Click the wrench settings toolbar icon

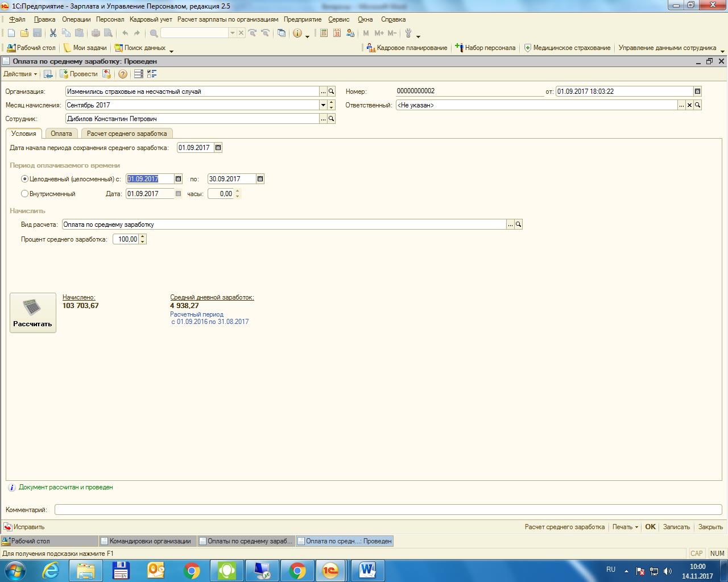coord(408,33)
